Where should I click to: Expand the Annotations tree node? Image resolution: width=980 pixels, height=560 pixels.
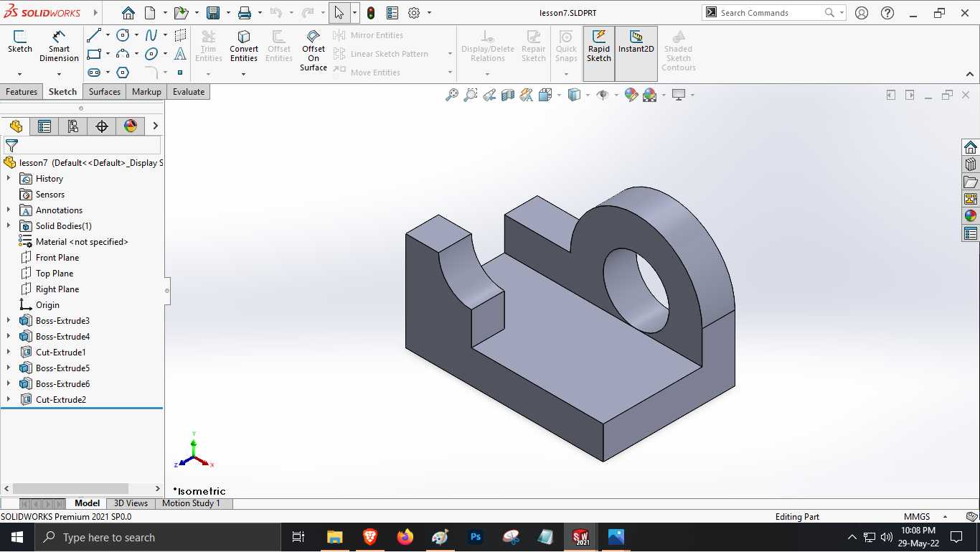(x=9, y=210)
